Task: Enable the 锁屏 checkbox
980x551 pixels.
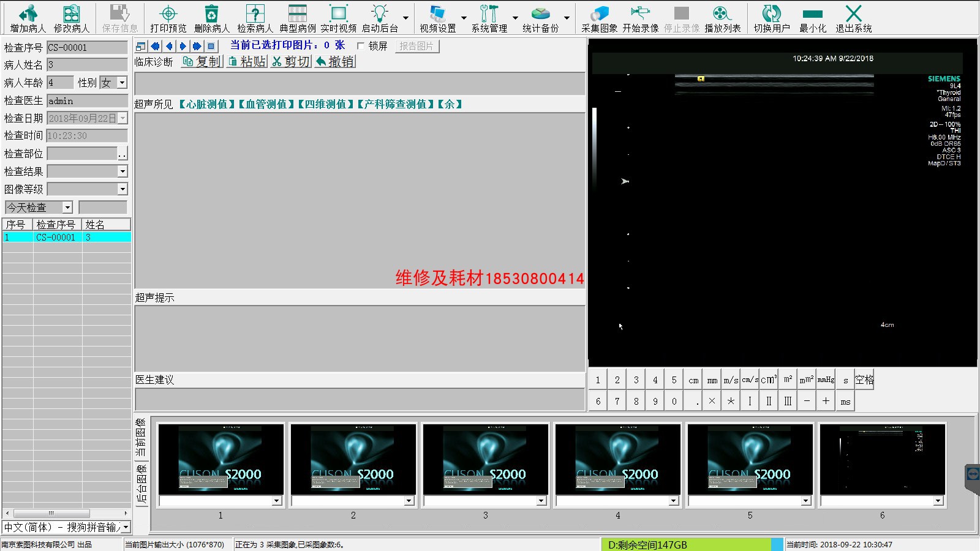Action: coord(361,46)
